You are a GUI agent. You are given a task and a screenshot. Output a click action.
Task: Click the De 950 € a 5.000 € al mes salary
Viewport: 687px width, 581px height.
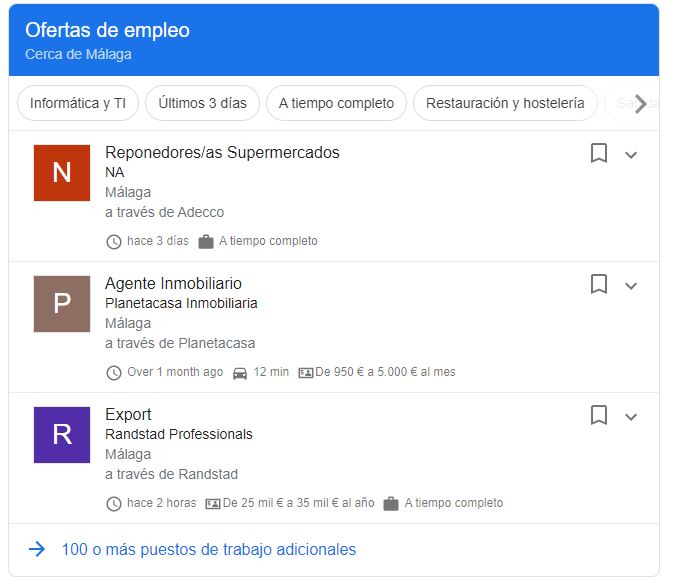[385, 372]
